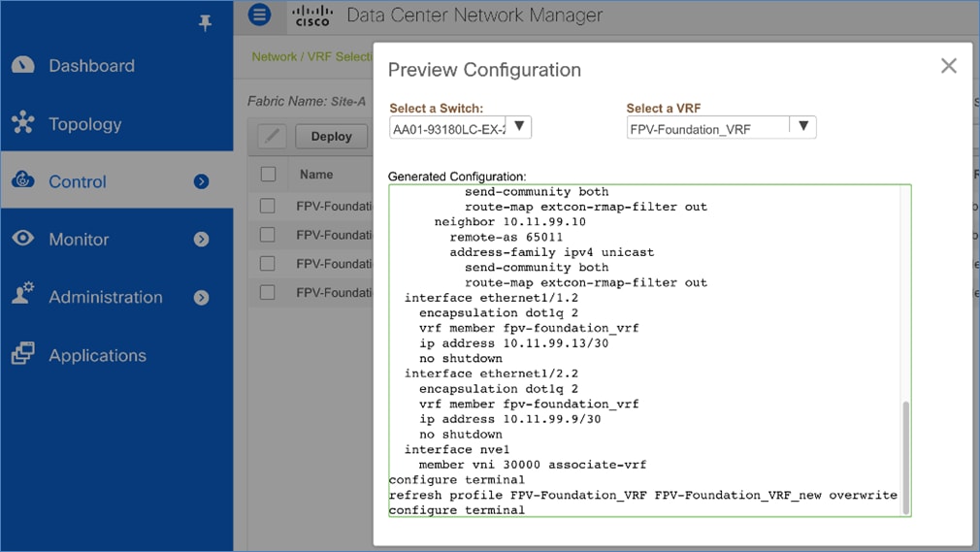Toggle the hamburger menu icon
Viewport: 980px width, 552px height.
click(x=259, y=15)
